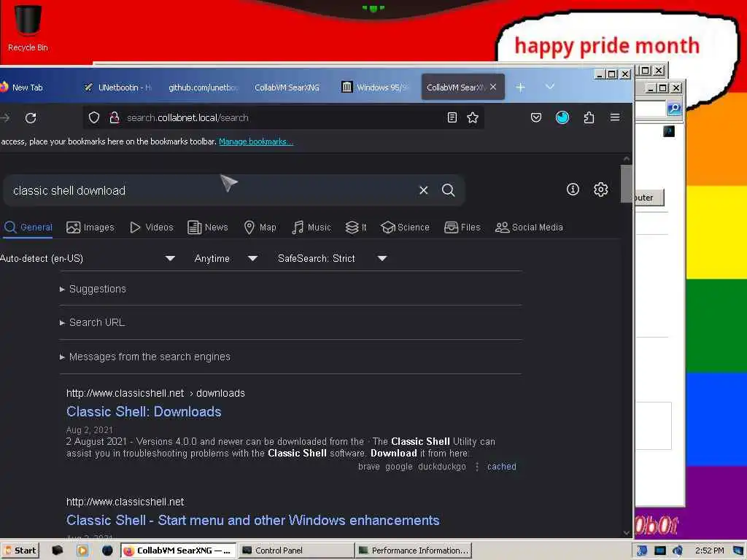
Task: Select the Videos search category
Action: [152, 227]
